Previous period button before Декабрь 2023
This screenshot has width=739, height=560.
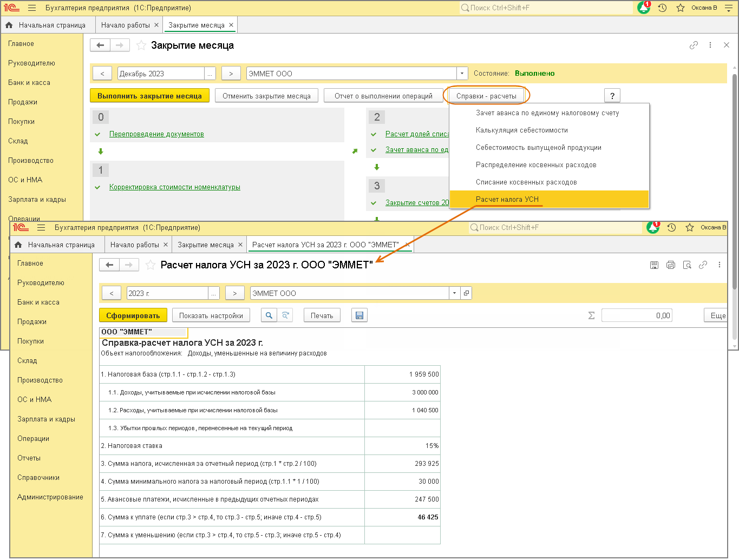click(102, 74)
